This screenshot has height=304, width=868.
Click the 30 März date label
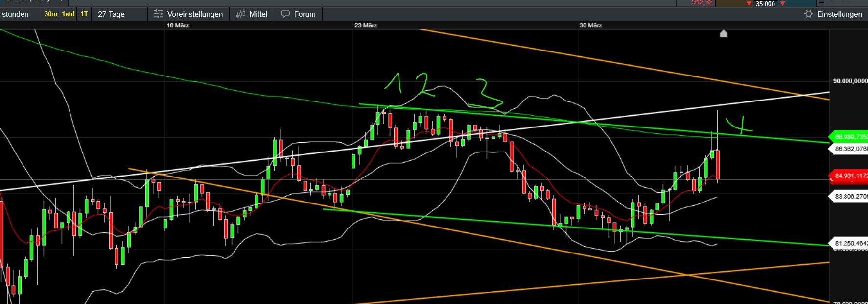(x=591, y=25)
